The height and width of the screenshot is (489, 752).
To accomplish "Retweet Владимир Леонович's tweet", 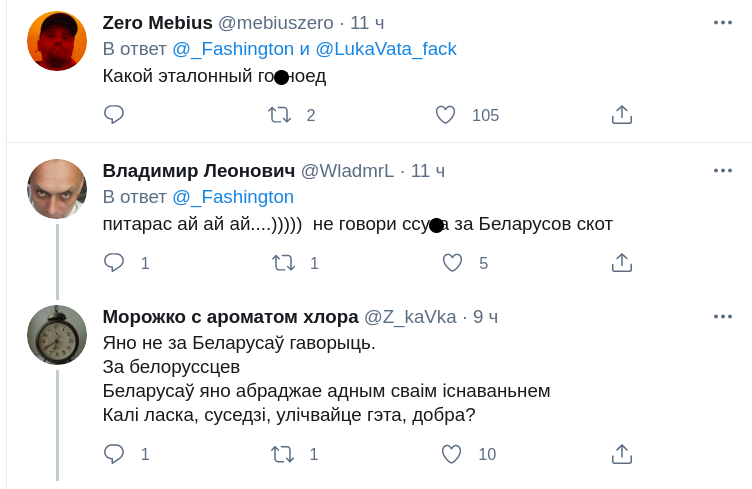I will pos(283,263).
